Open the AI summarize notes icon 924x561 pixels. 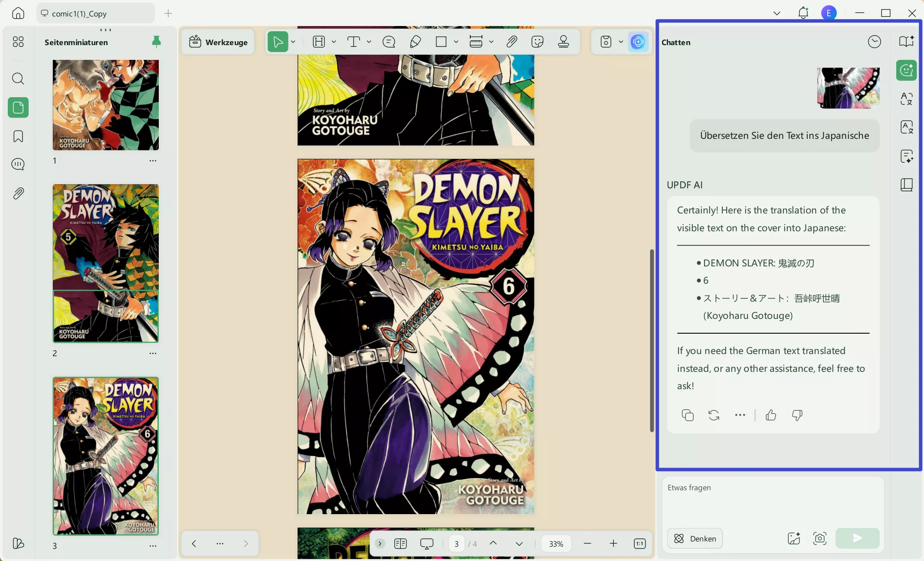(907, 156)
